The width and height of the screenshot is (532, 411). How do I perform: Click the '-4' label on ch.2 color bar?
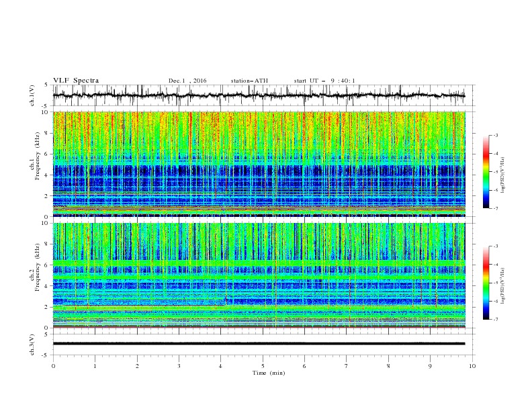(x=495, y=265)
